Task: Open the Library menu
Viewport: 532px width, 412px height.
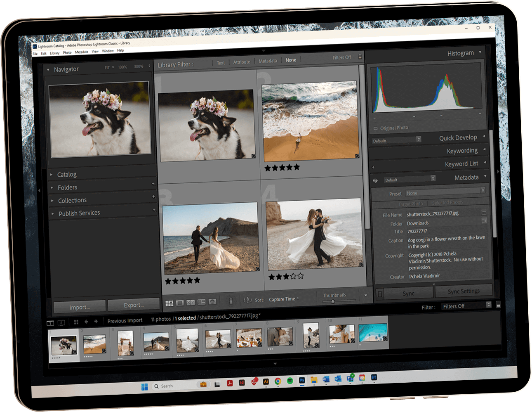Action: tap(54, 53)
